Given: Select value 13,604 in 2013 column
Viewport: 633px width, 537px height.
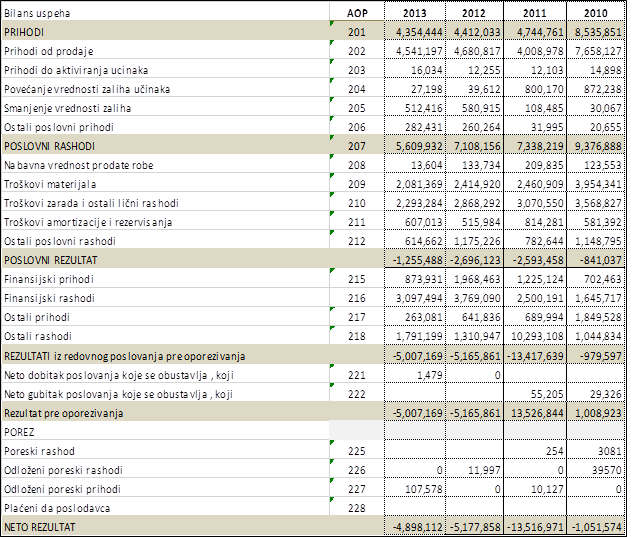Looking at the screenshot, I should click(x=427, y=165).
